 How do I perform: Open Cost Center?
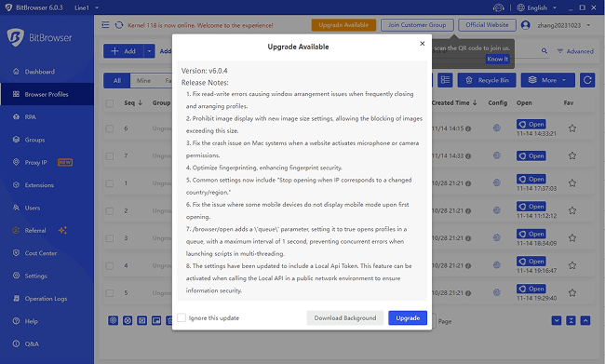point(41,253)
